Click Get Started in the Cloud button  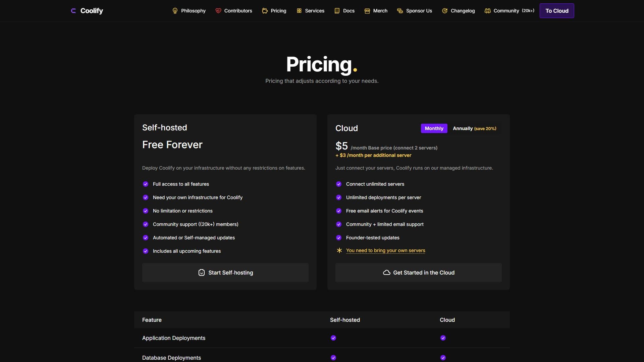tap(419, 273)
